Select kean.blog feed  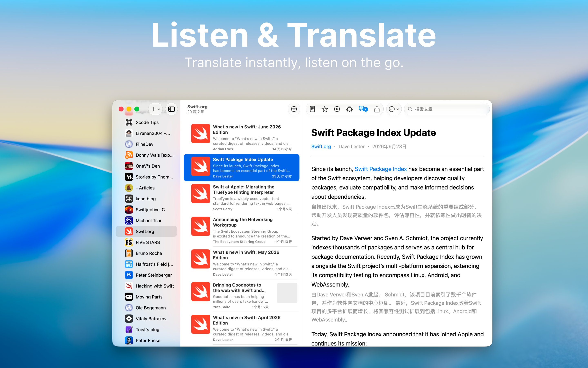pos(147,199)
